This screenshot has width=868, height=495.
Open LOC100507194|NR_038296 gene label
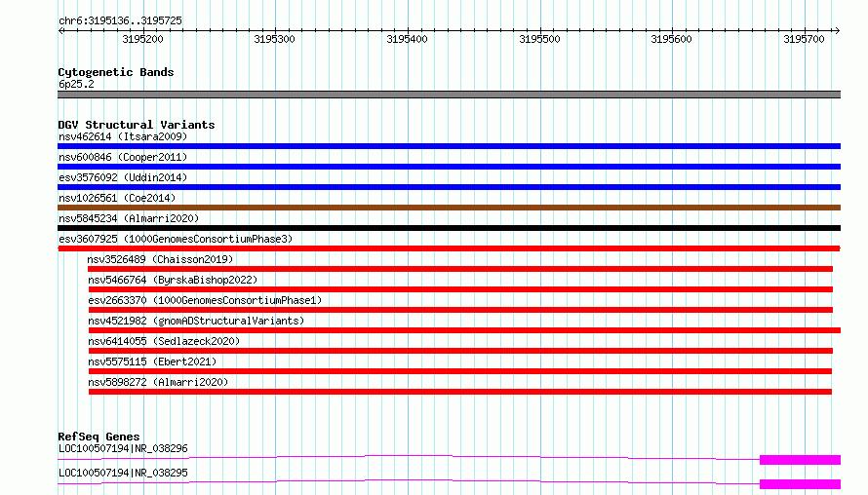coord(123,448)
